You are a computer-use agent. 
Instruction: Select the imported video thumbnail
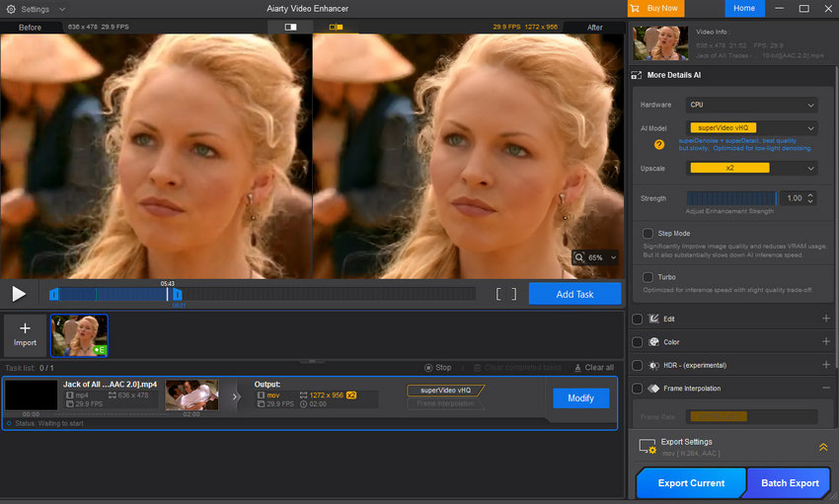(x=79, y=335)
